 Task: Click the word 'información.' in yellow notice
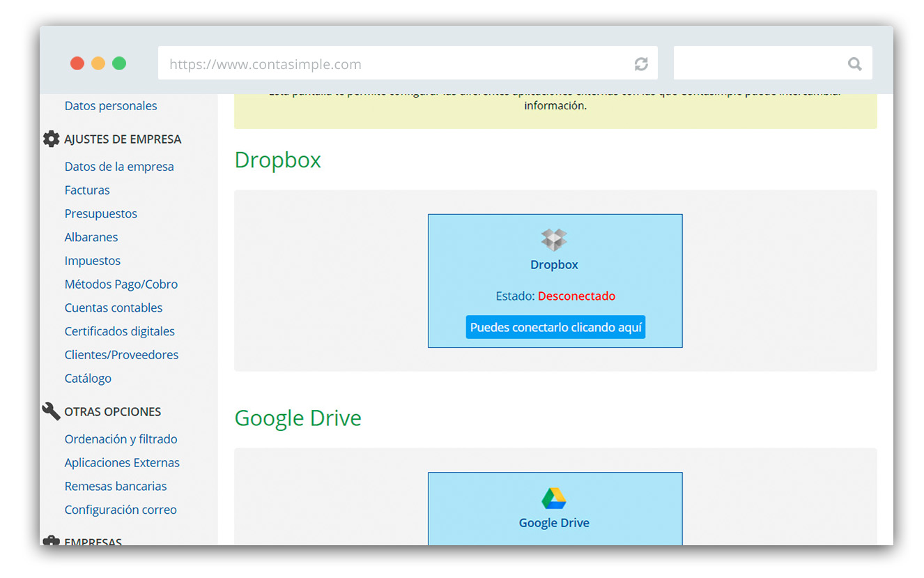pos(555,106)
